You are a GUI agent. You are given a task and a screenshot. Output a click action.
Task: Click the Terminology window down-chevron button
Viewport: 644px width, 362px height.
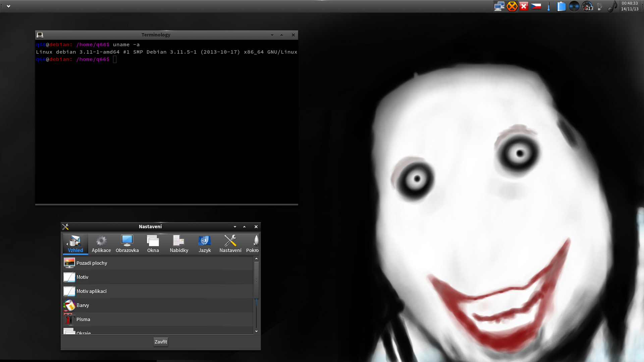[272, 35]
